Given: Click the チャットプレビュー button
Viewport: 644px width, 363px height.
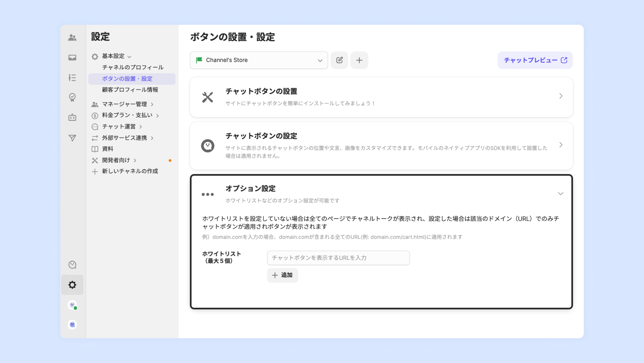Looking at the screenshot, I should 535,60.
